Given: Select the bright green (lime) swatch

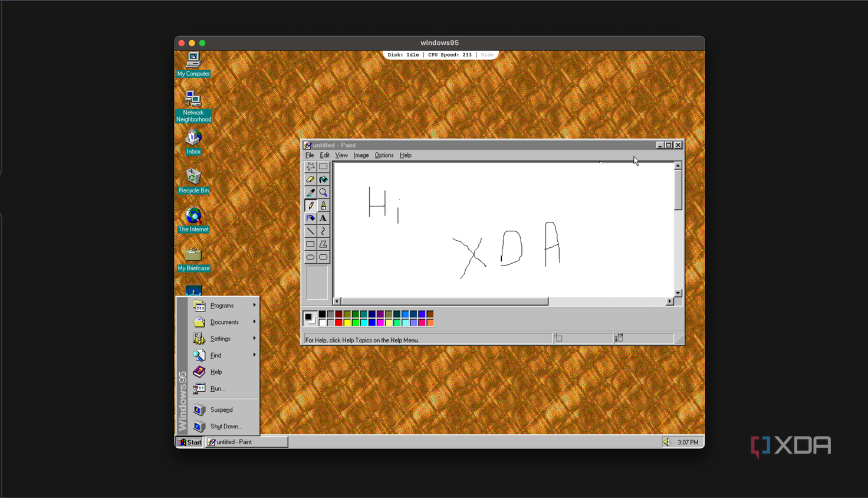Looking at the screenshot, I should point(355,323).
